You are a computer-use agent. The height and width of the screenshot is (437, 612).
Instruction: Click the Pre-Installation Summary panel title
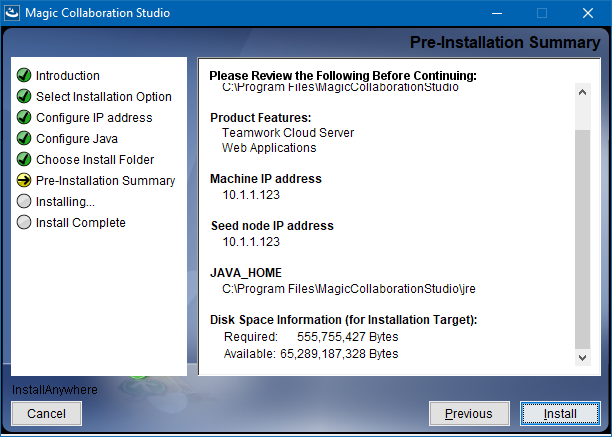tap(505, 43)
